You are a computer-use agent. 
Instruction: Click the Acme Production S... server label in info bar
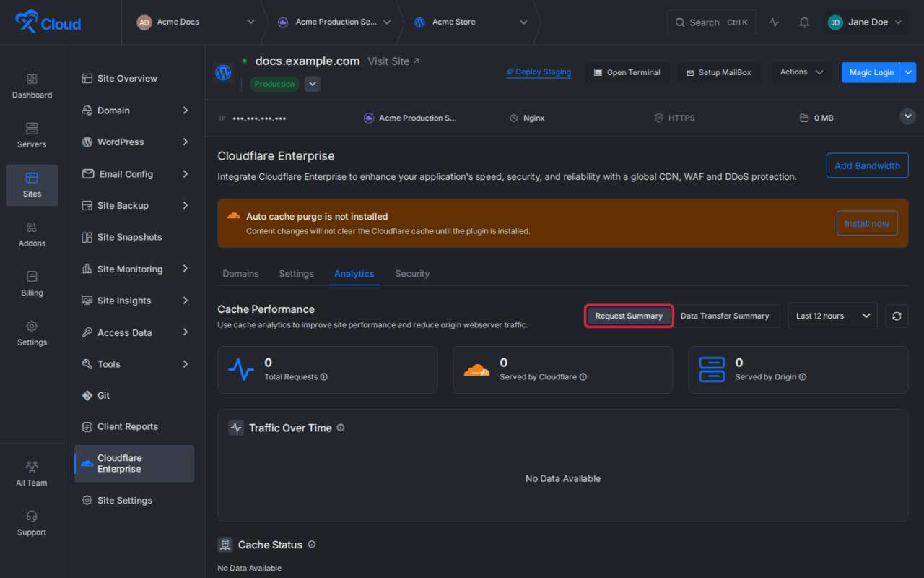(410, 118)
